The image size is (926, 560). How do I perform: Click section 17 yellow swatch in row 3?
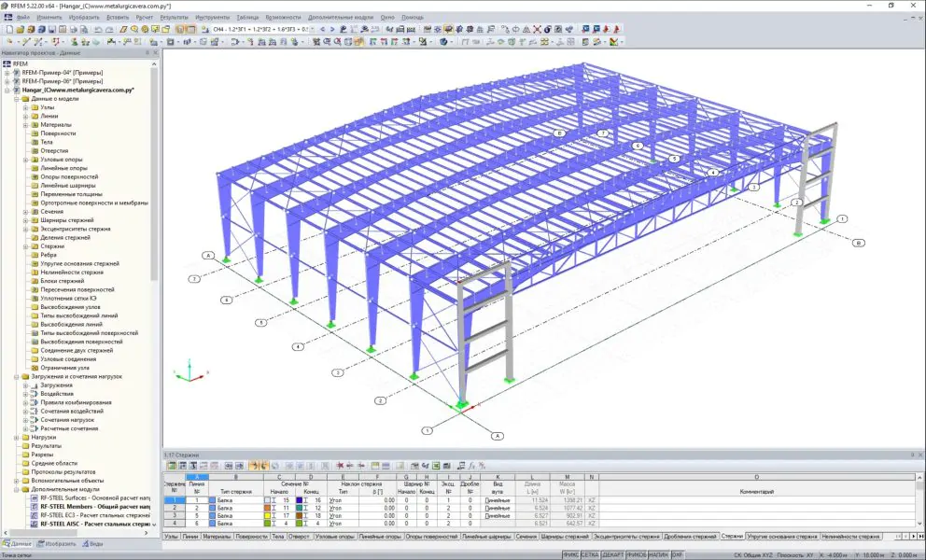coord(267,516)
